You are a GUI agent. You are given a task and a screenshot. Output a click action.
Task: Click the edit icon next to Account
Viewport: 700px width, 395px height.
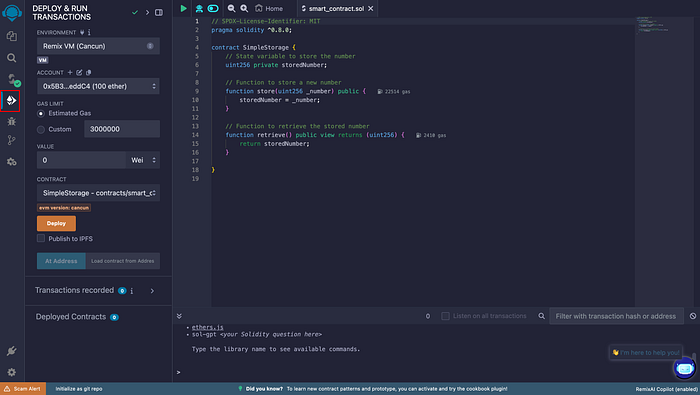pyautogui.click(x=79, y=72)
